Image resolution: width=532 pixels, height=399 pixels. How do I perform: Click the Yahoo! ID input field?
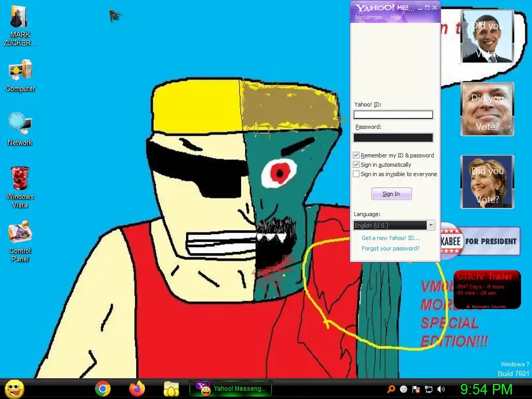393,115
